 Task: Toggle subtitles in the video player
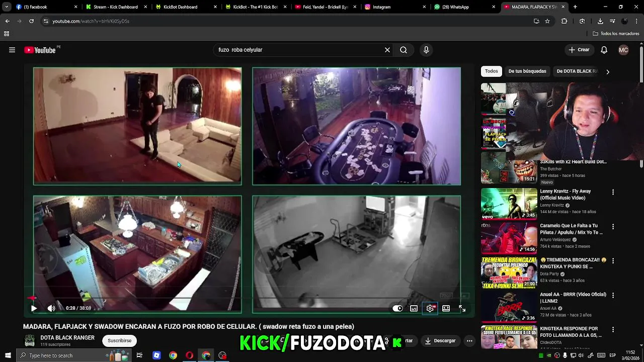point(414,308)
